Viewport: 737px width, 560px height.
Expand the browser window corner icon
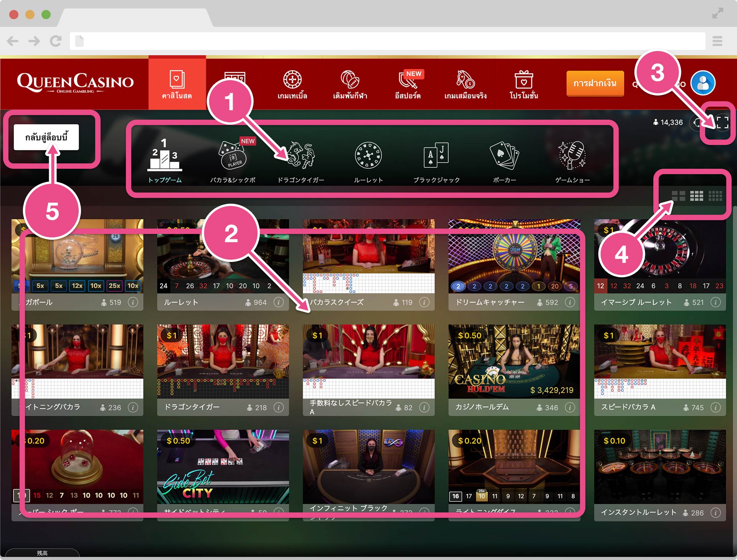click(717, 13)
